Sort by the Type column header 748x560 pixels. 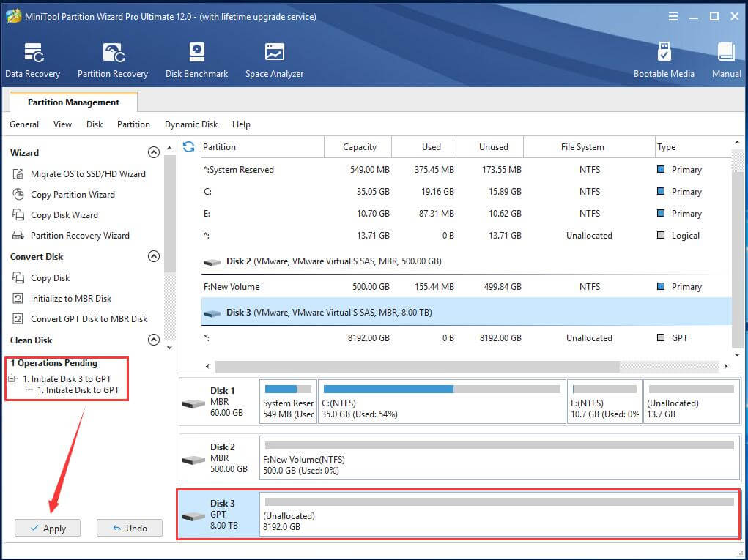(693, 147)
